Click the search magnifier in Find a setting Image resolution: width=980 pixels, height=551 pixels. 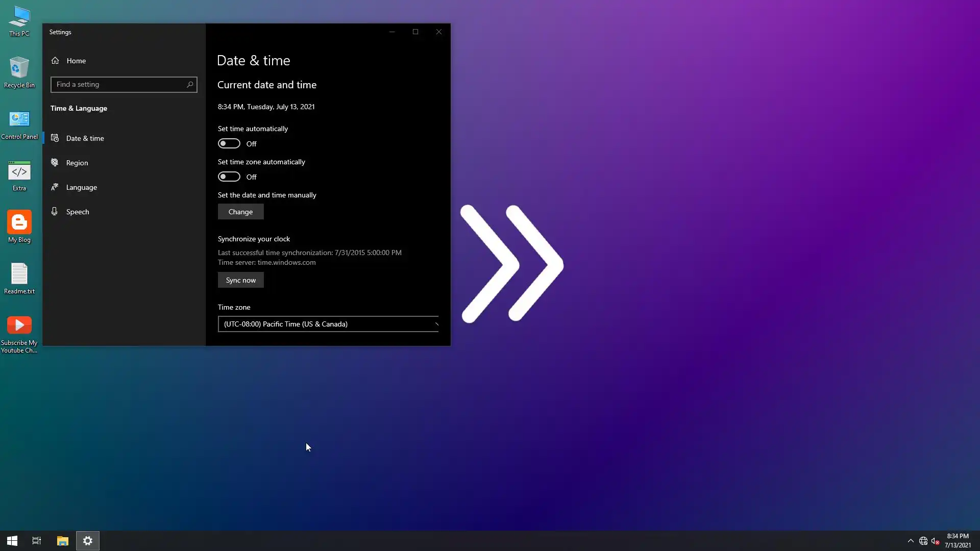click(x=190, y=85)
